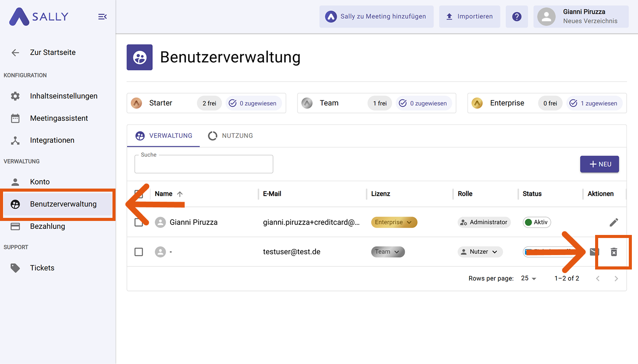Toggle select-all checkbox in table header
The image size is (638, 364).
[x=139, y=194]
